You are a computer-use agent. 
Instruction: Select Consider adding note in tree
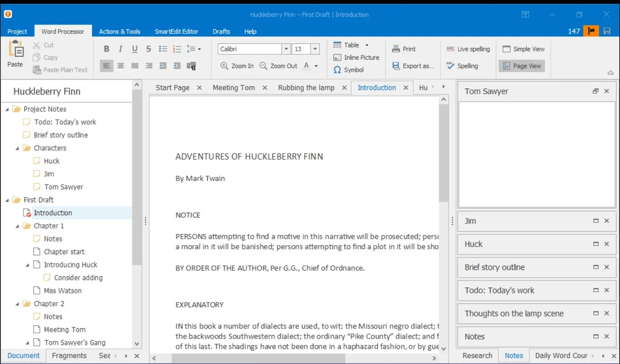click(x=78, y=278)
